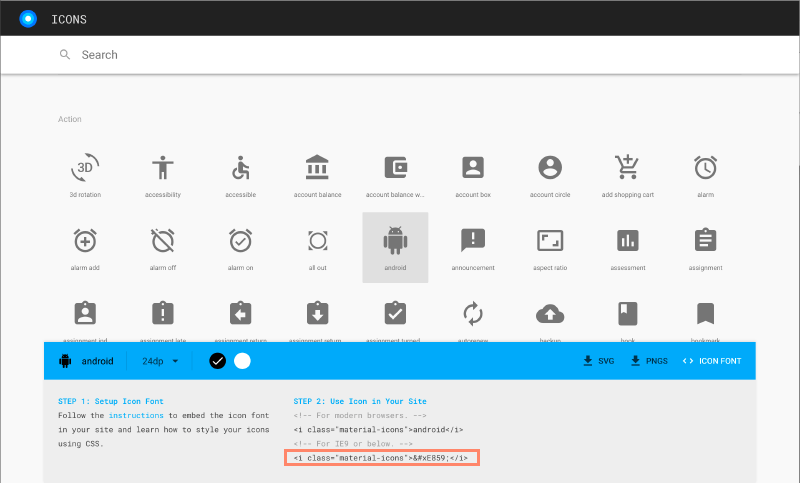Screen dimensions: 800x483
Task: Select the announcement icon
Action: (x=472, y=241)
